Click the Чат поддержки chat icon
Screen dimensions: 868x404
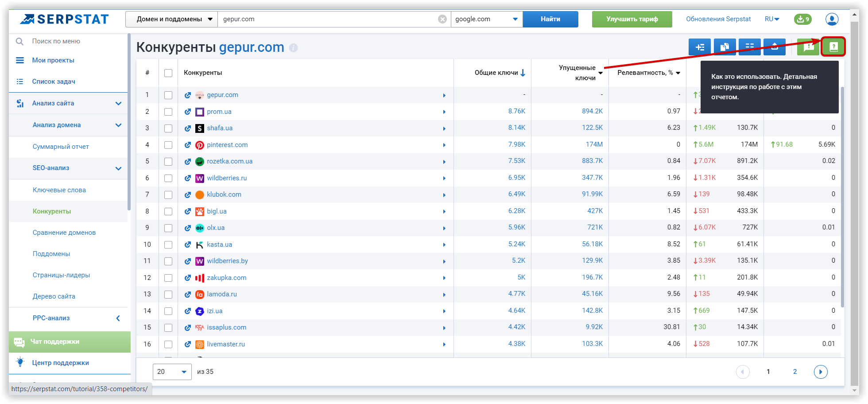click(19, 342)
